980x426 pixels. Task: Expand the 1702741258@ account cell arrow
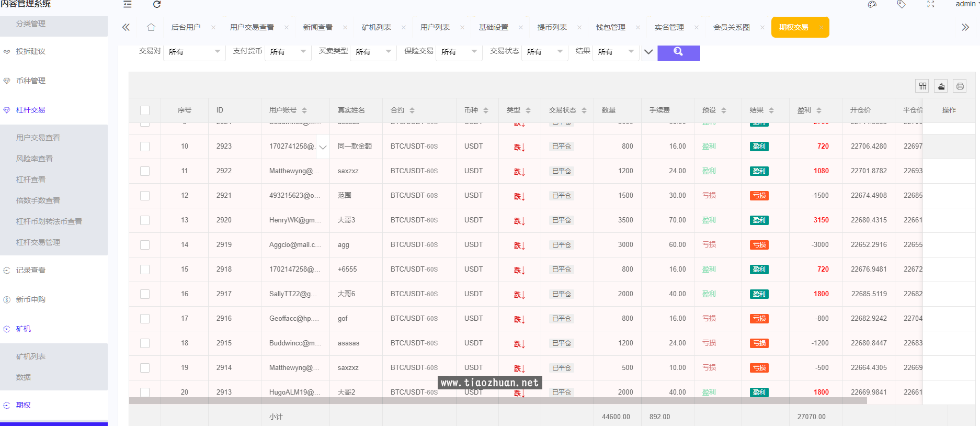coord(323,147)
